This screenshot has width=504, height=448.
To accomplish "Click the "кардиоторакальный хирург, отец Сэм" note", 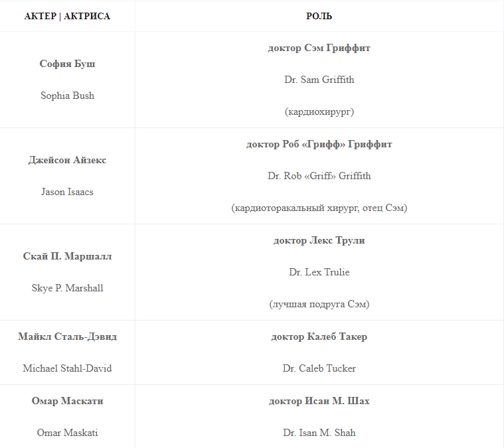I will [x=319, y=208].
